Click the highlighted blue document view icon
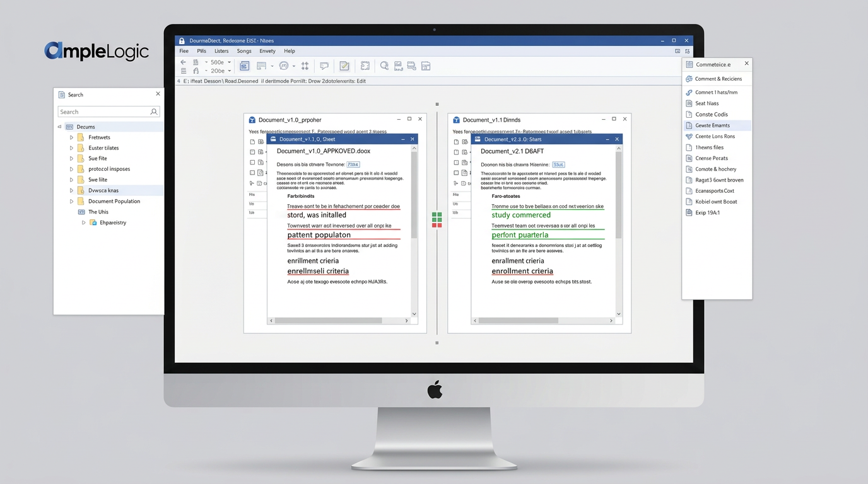 pos(245,66)
